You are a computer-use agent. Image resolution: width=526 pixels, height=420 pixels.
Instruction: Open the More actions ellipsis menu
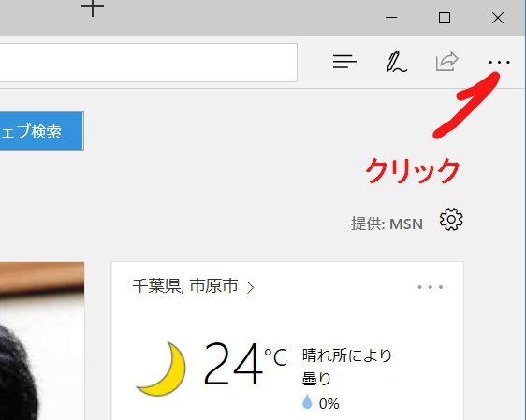coord(499,62)
